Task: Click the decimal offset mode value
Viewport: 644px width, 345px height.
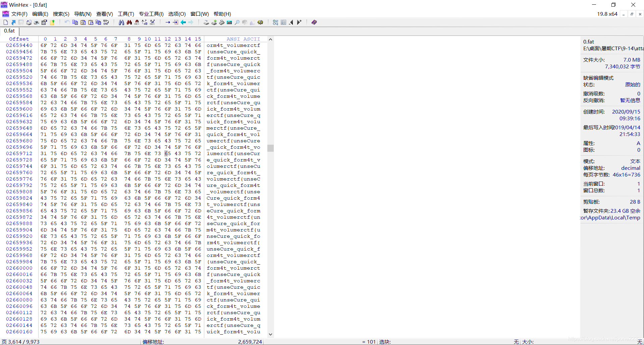Action: [x=631, y=168]
